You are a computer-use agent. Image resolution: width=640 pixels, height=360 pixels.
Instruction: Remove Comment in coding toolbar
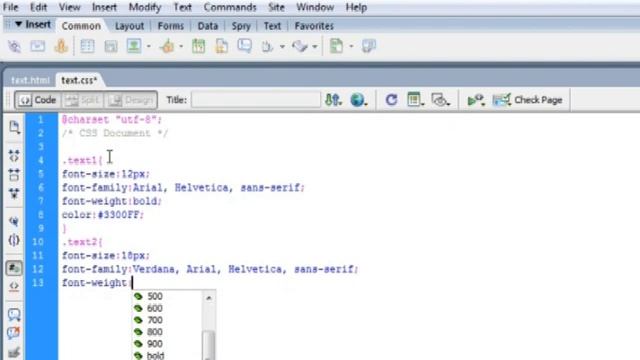pos(14,333)
